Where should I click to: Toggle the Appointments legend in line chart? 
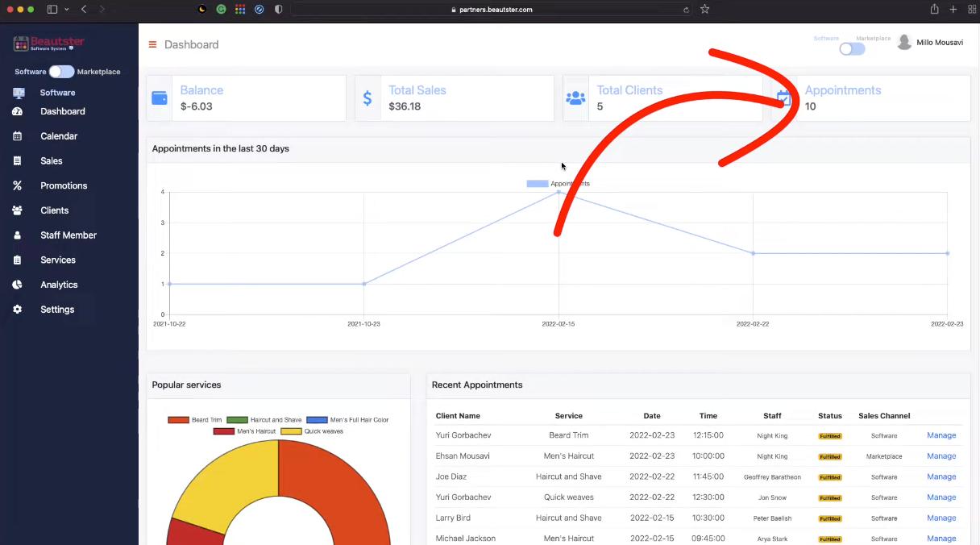(x=538, y=184)
